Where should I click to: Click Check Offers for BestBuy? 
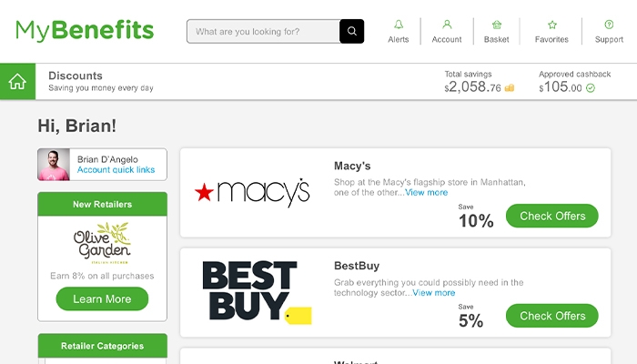552,316
